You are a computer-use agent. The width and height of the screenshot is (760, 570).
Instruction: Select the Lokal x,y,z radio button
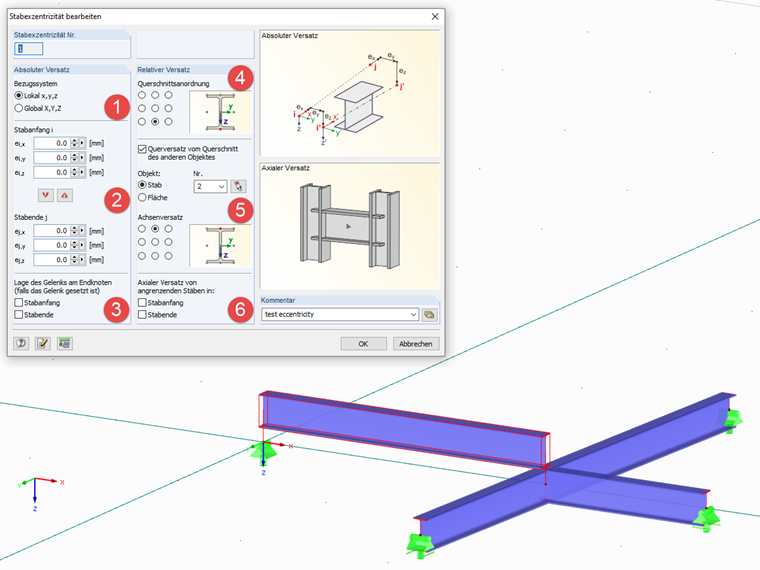click(19, 95)
